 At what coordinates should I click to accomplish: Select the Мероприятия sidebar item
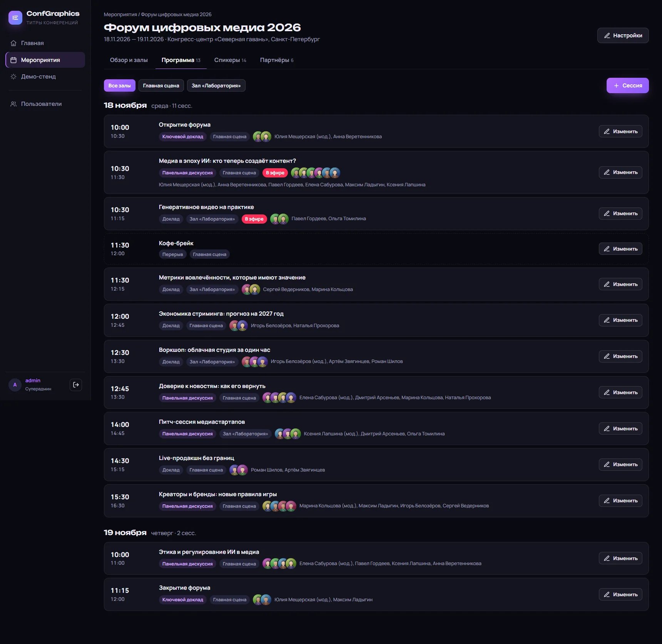pyautogui.click(x=45, y=60)
